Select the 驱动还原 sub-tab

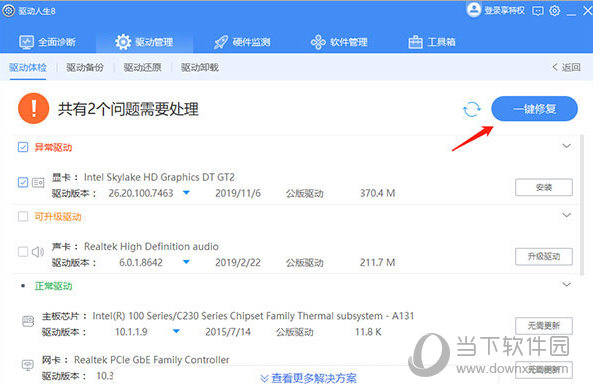(x=143, y=68)
